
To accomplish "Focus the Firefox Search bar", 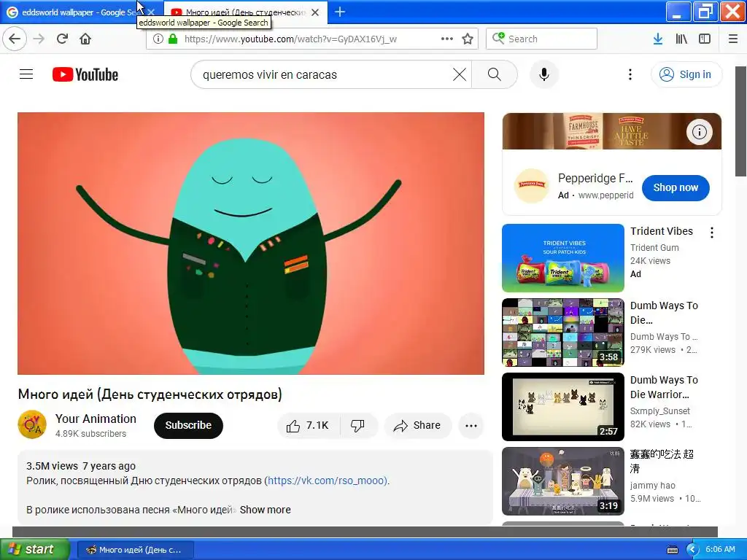I will click(x=542, y=39).
